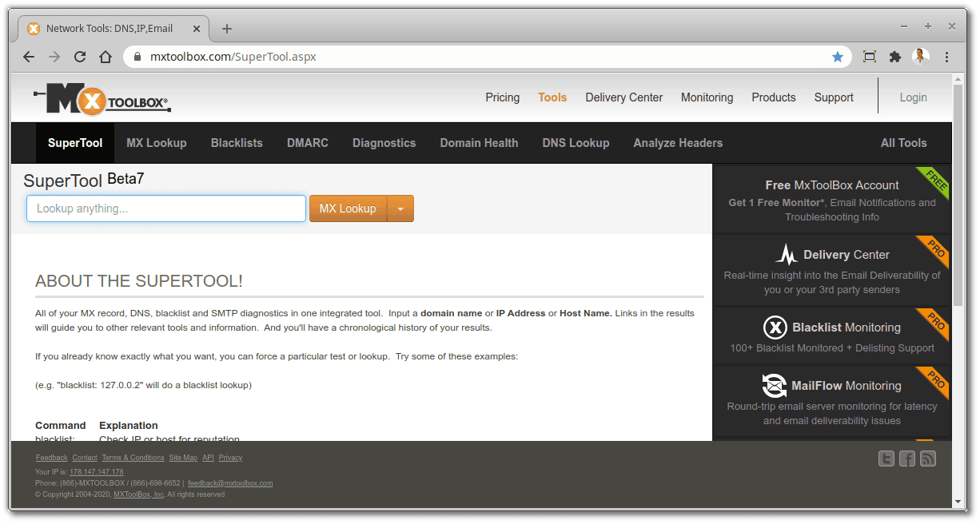This screenshot has width=980, height=524.
Task: Click the page vertical scrollbar thumb
Action: click(959, 195)
